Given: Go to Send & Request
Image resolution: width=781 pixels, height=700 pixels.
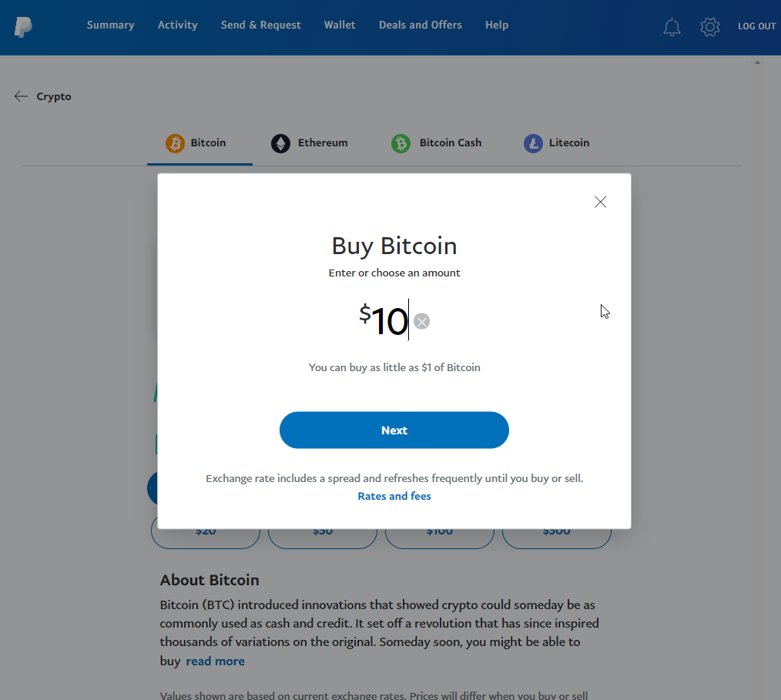Looking at the screenshot, I should [x=260, y=25].
